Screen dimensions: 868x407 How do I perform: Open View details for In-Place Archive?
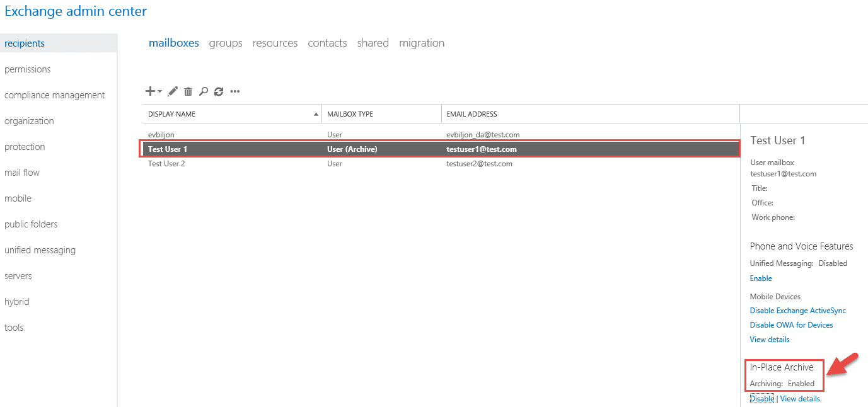click(800, 399)
